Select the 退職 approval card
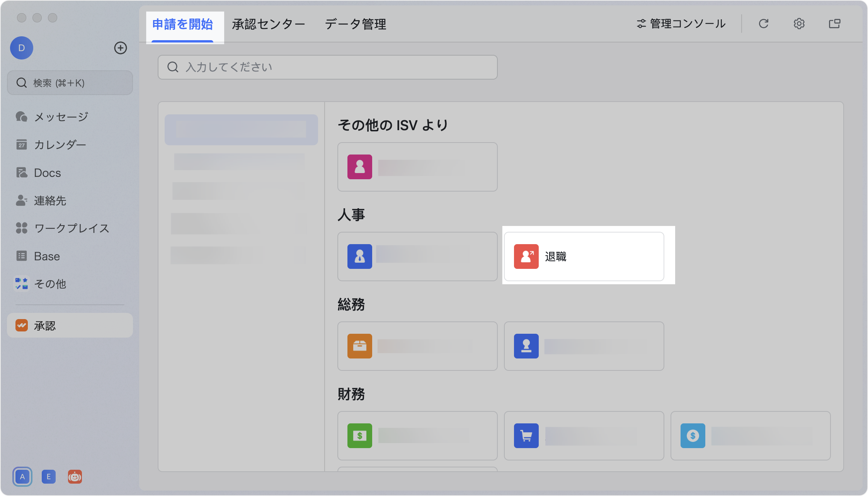The image size is (868, 496). 584,256
